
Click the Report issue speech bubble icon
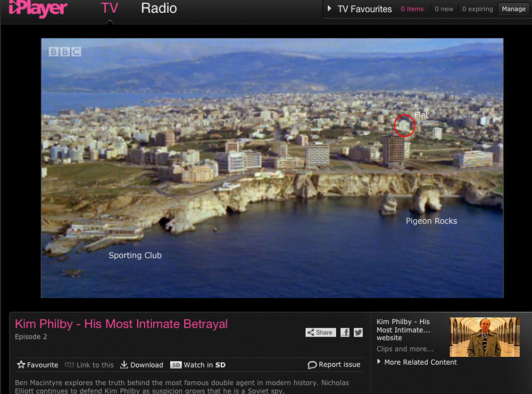click(x=312, y=365)
